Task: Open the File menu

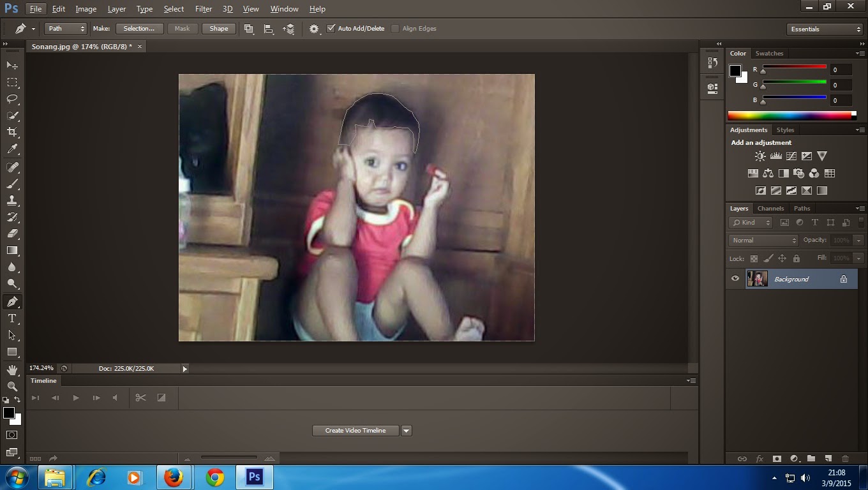Action: coord(36,9)
